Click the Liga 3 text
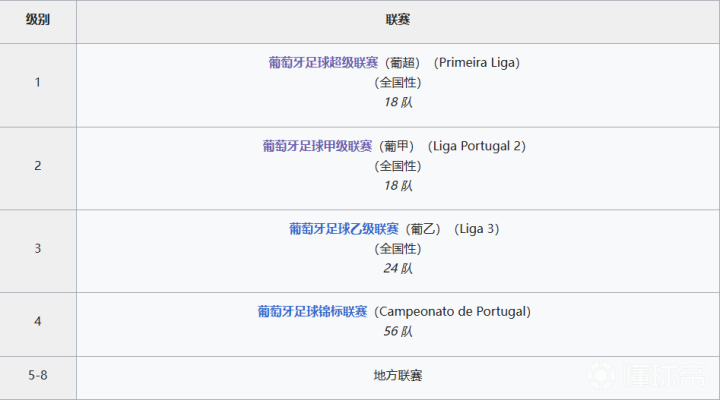The height and width of the screenshot is (400, 720). tap(477, 229)
